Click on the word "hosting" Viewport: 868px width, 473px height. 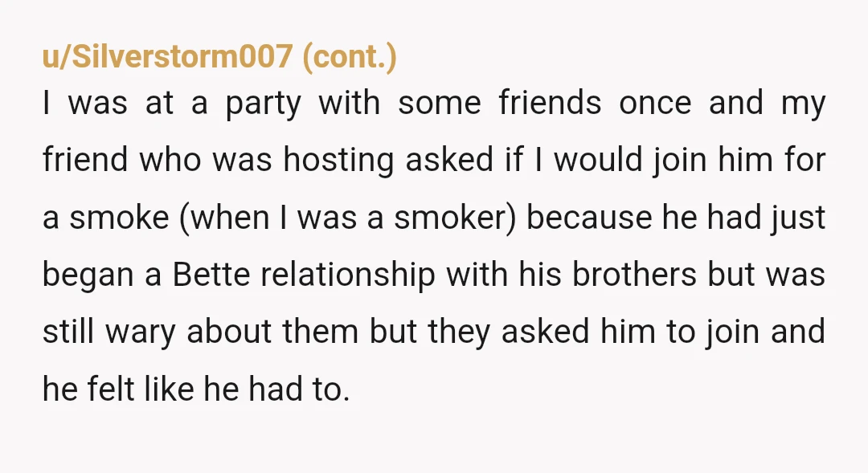pos(338,161)
